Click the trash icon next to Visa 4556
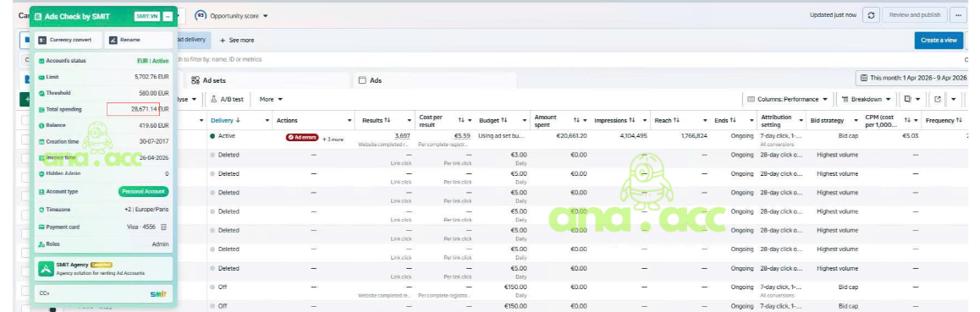980x312 pixels. pos(163,227)
